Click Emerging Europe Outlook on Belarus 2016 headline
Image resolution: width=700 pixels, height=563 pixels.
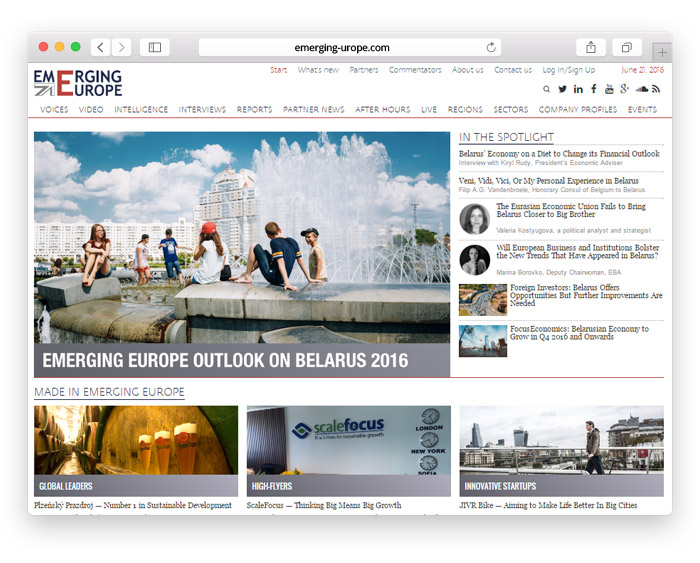click(225, 360)
